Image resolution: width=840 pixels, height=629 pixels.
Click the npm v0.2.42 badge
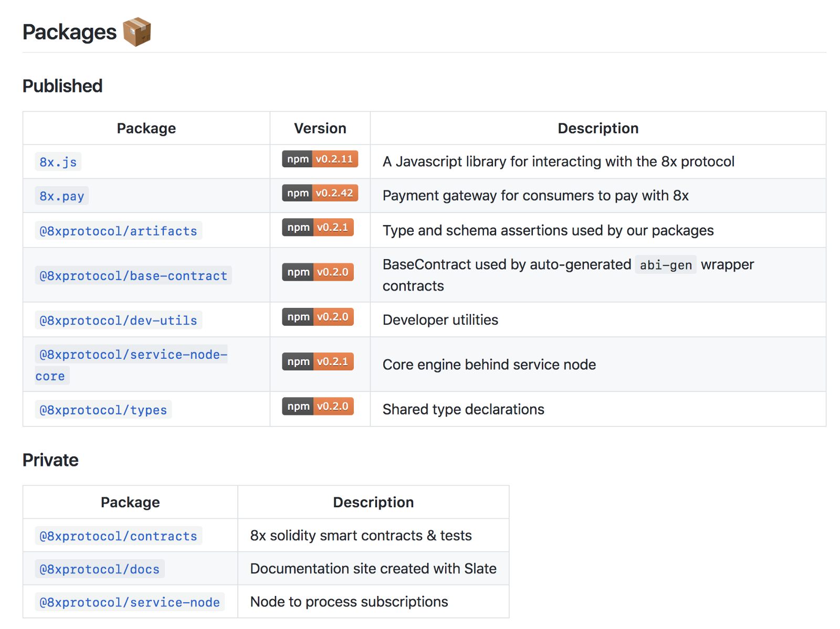tap(320, 193)
